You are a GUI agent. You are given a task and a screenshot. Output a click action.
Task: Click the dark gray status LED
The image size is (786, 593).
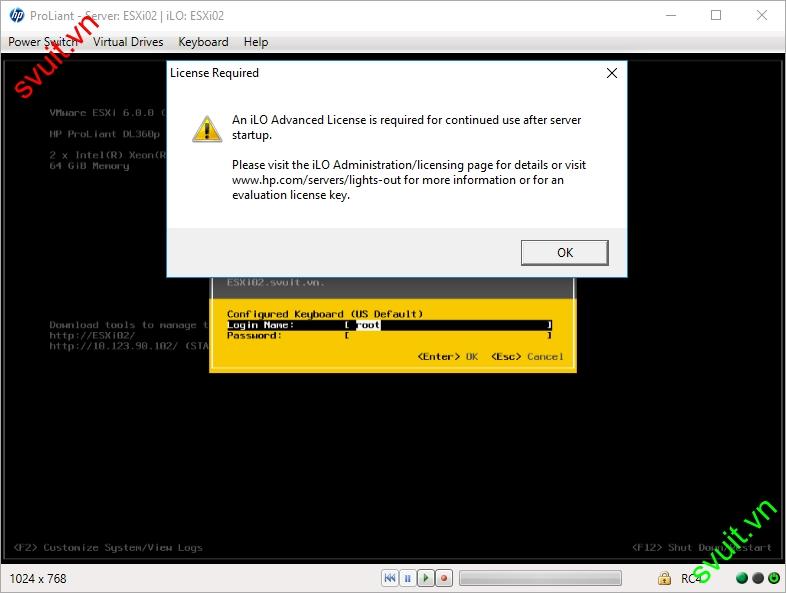coord(758,578)
